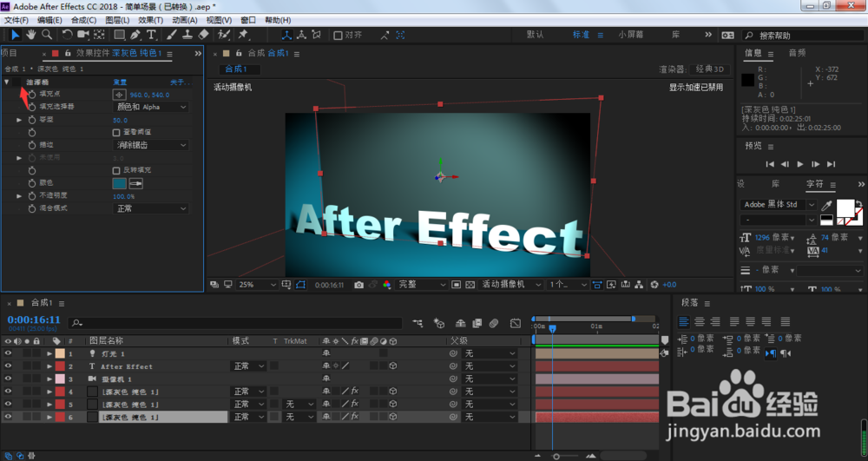Open Adobe 黑体 Std font dropdown

(778, 204)
